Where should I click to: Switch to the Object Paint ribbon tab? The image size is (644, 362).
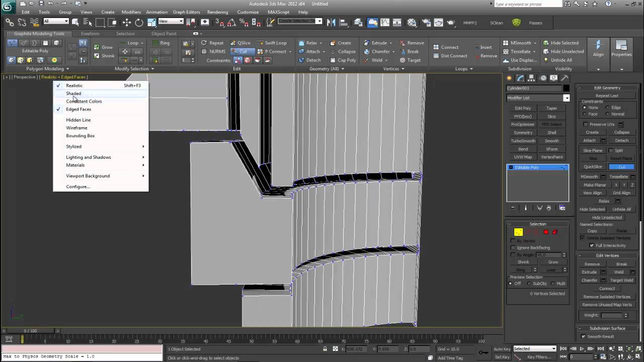tap(164, 34)
